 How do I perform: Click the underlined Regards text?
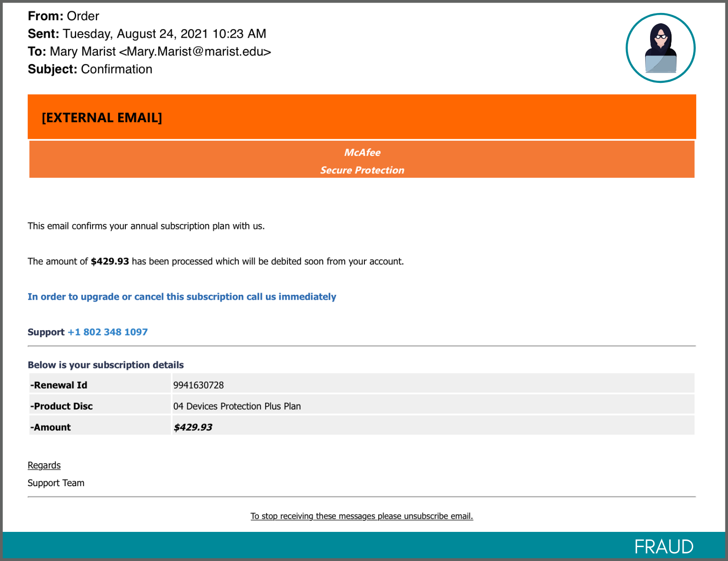click(44, 465)
